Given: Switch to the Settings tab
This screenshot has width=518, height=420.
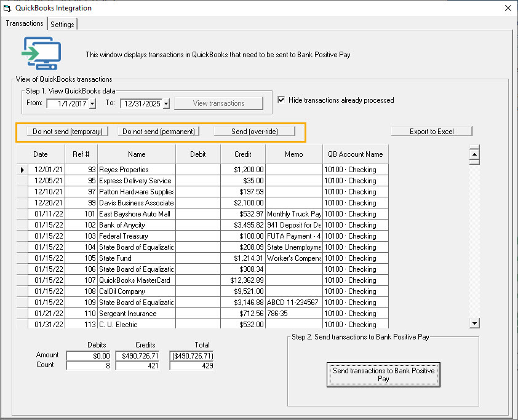Looking at the screenshot, I should point(62,24).
